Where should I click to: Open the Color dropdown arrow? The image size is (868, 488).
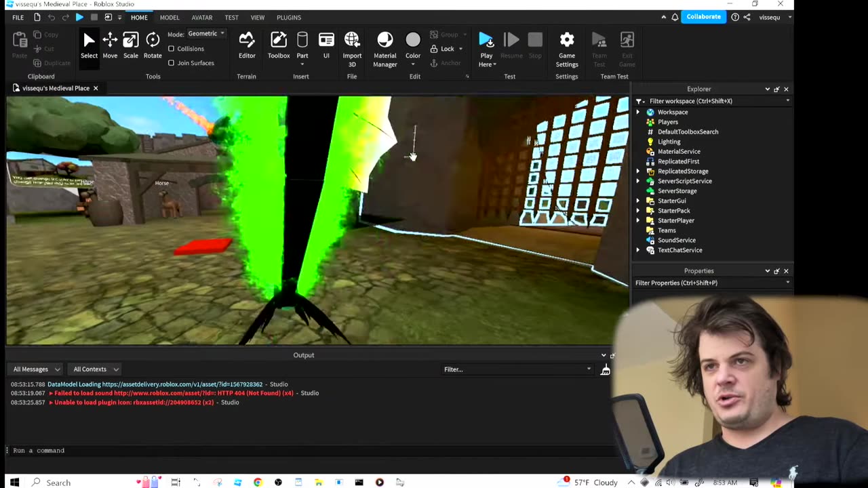pyautogui.click(x=413, y=64)
